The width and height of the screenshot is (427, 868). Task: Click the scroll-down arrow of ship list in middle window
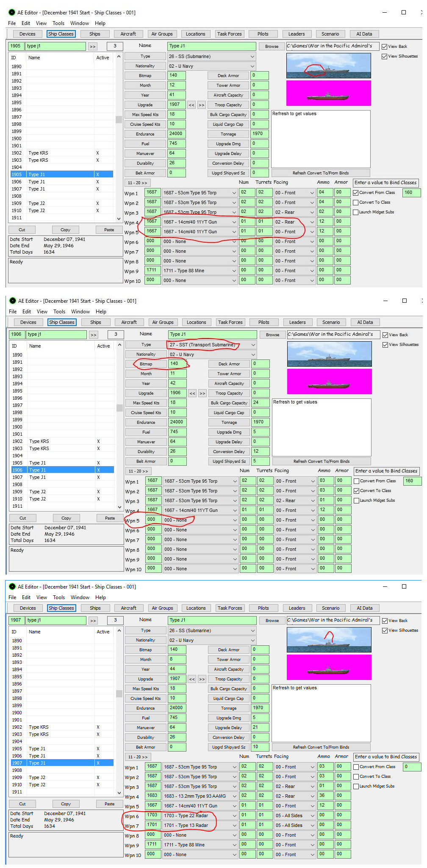119,507
